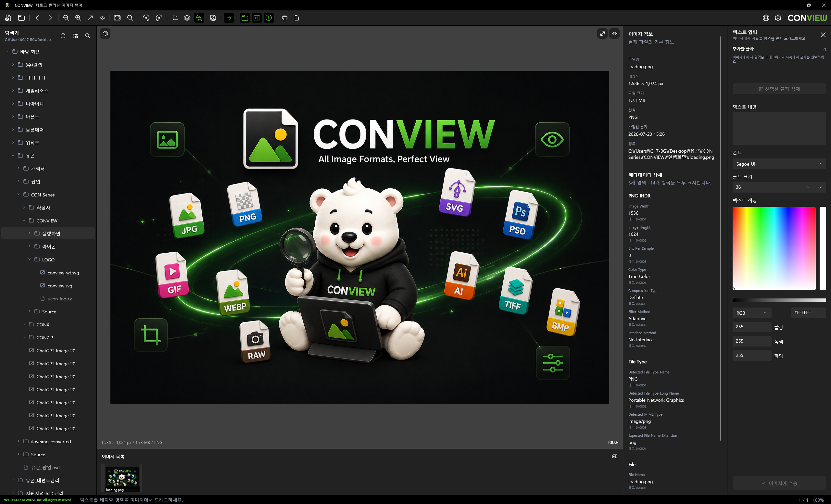Collapse the image list panel icon
831x504 pixels.
(x=614, y=456)
